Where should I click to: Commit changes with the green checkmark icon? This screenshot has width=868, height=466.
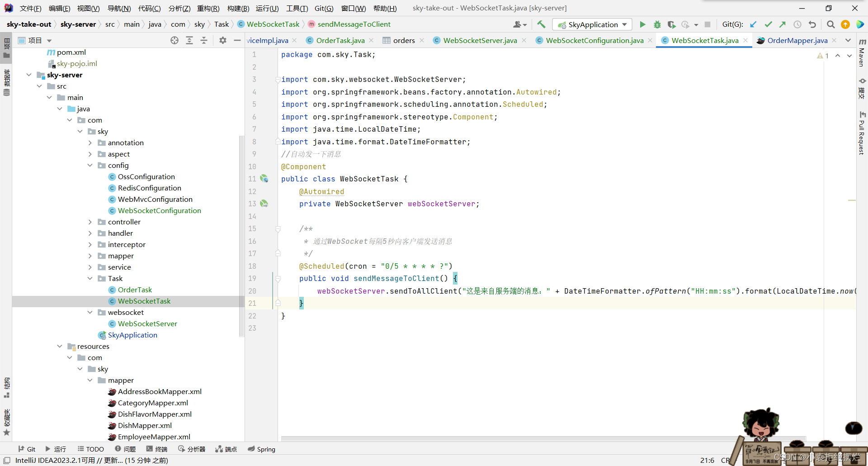[768, 24]
